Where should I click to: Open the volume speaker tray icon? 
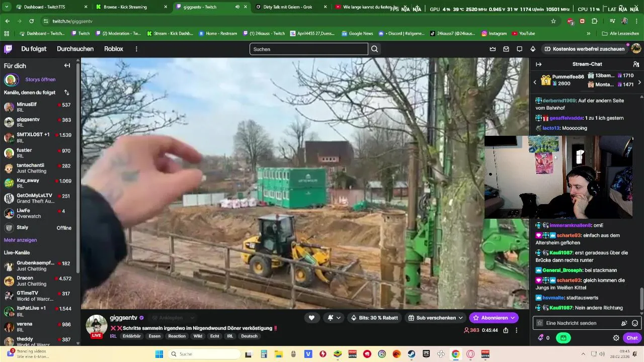click(603, 354)
